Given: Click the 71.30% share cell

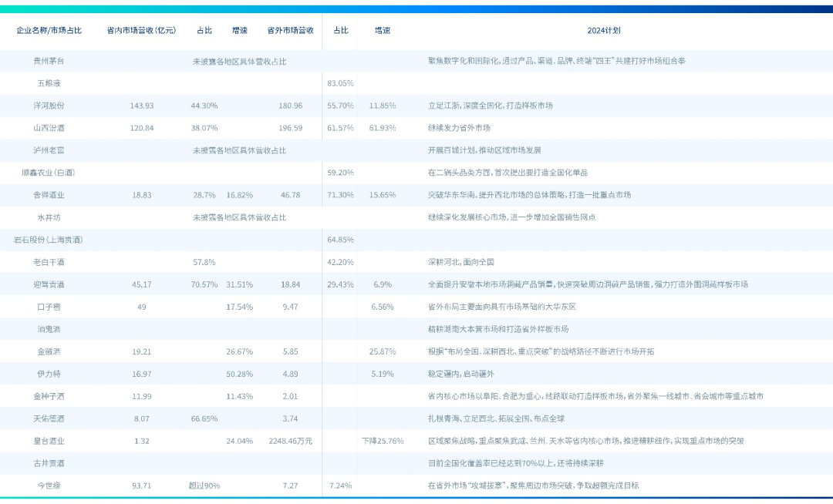Looking at the screenshot, I should point(341,195).
